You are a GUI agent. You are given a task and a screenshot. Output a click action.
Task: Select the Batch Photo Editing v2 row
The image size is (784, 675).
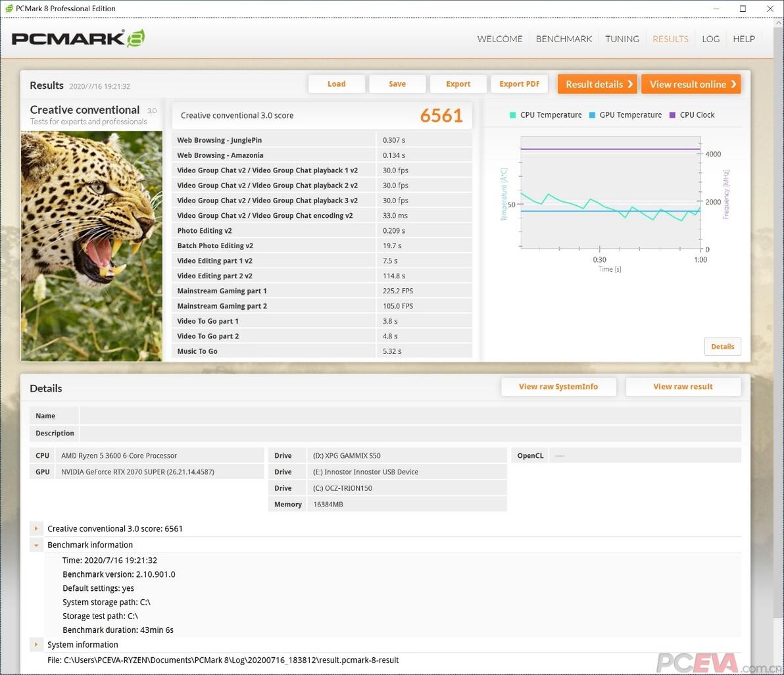pos(322,245)
